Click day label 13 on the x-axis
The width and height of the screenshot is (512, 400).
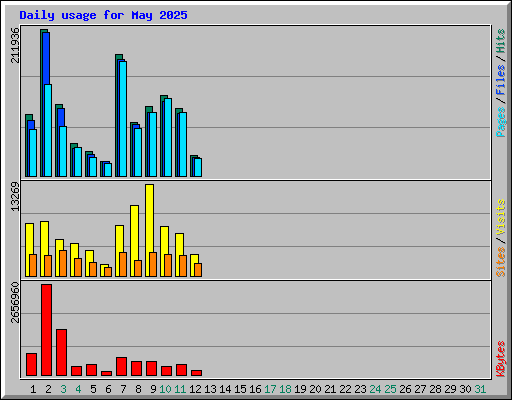210,389
